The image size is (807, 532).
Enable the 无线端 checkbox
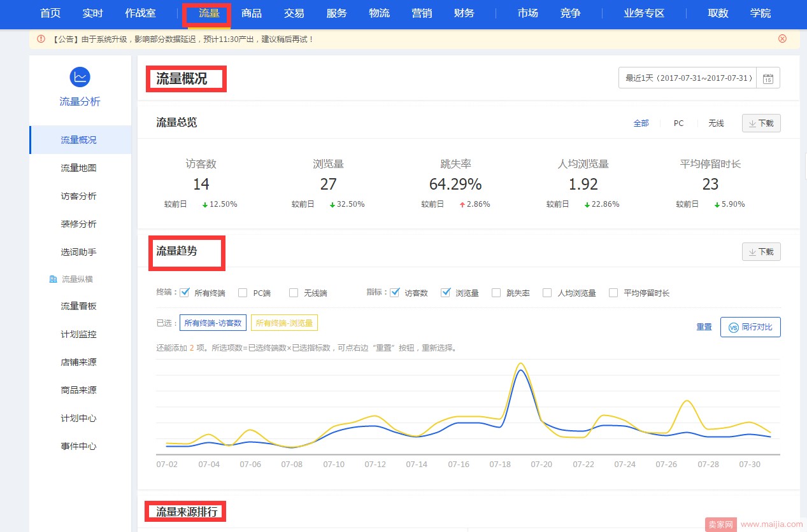click(294, 293)
